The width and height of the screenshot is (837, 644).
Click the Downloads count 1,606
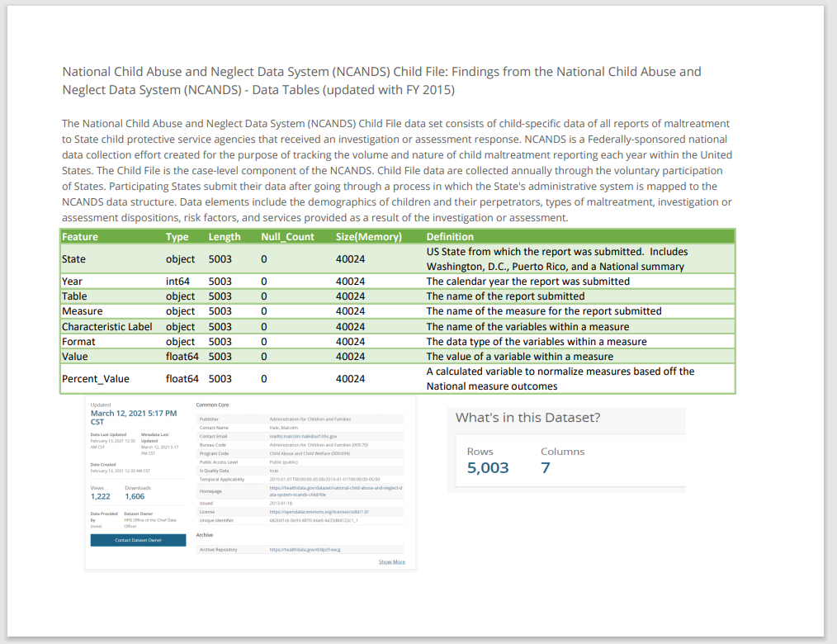[135, 496]
